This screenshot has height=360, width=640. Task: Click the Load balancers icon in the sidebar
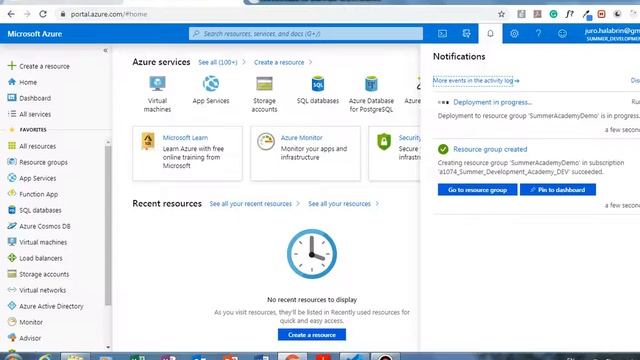[12, 258]
